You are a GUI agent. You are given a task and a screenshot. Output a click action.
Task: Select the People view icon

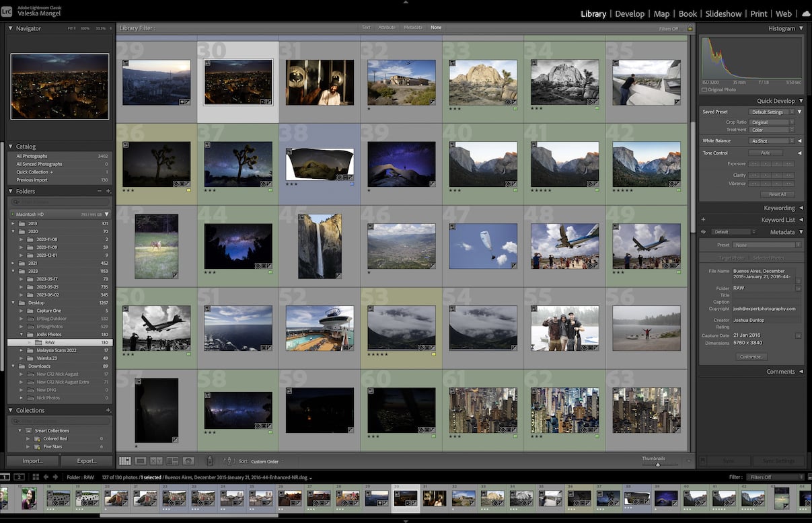[x=188, y=461]
